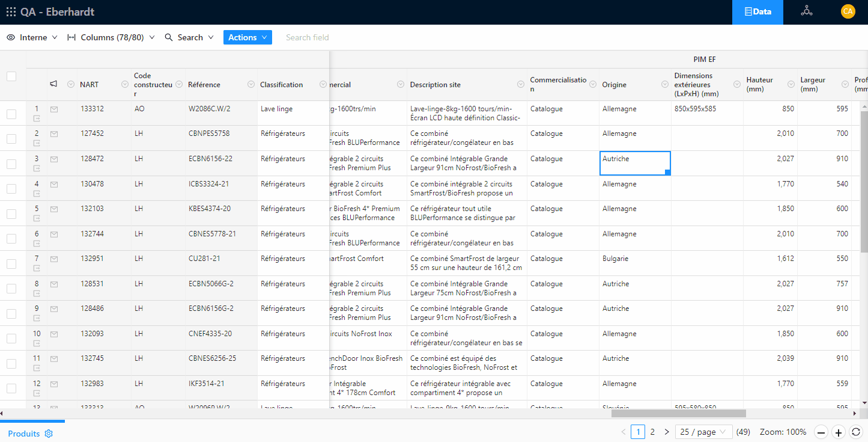Open the Interne view dropdown
This screenshot has height=442, width=868.
32,37
